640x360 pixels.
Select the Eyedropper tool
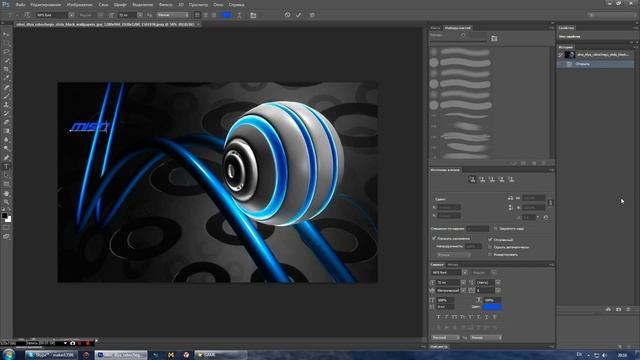[6, 78]
